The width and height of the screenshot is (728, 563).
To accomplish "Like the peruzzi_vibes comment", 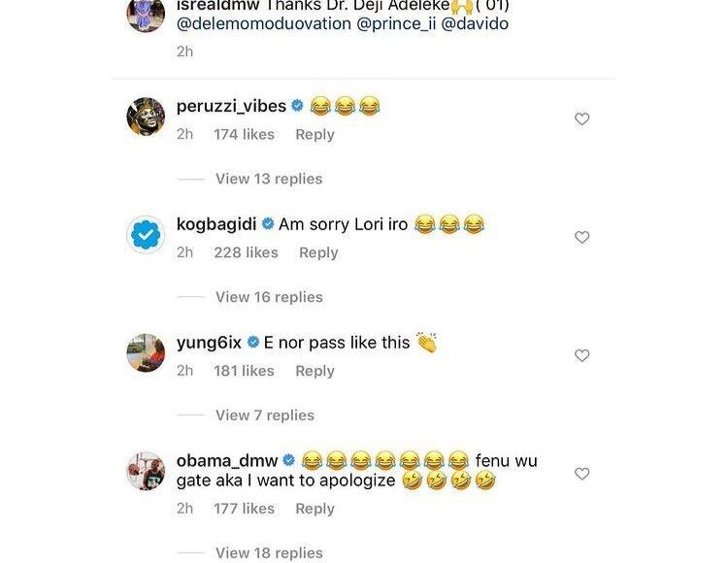I will click(582, 119).
